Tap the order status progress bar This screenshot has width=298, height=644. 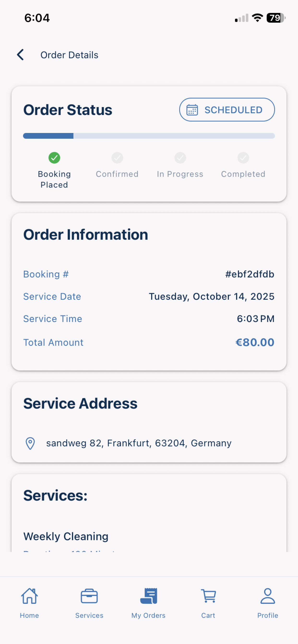[x=149, y=136]
